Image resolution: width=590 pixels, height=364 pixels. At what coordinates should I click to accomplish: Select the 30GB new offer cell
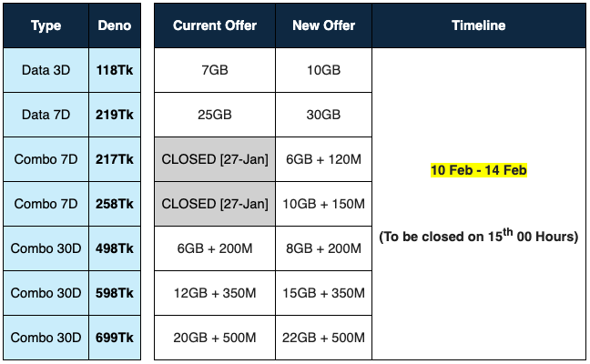pyautogui.click(x=323, y=115)
